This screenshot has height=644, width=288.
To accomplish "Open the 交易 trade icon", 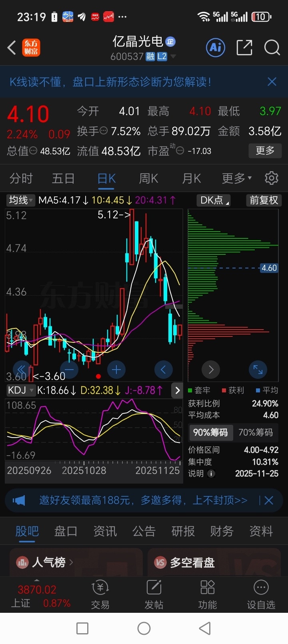I will [x=100, y=595].
